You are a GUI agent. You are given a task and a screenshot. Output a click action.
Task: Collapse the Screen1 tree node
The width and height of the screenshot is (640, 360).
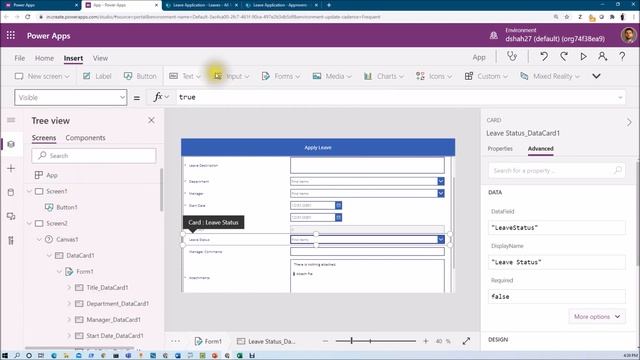[x=29, y=191]
